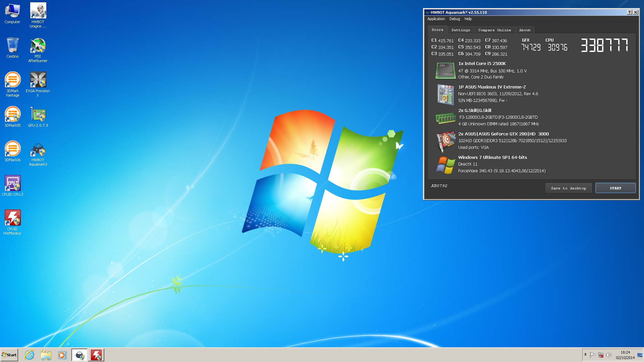The width and height of the screenshot is (644, 362).
Task: Click the GFX score 74729
Action: coord(531,47)
